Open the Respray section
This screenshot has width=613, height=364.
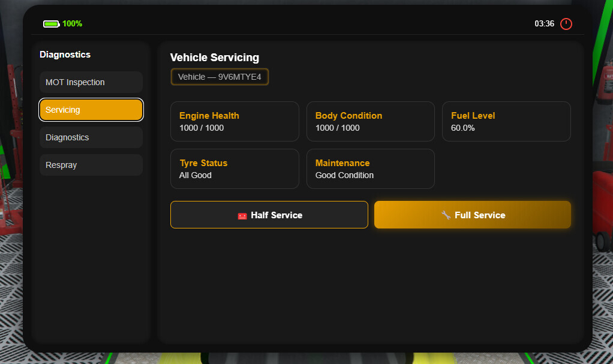(91, 165)
